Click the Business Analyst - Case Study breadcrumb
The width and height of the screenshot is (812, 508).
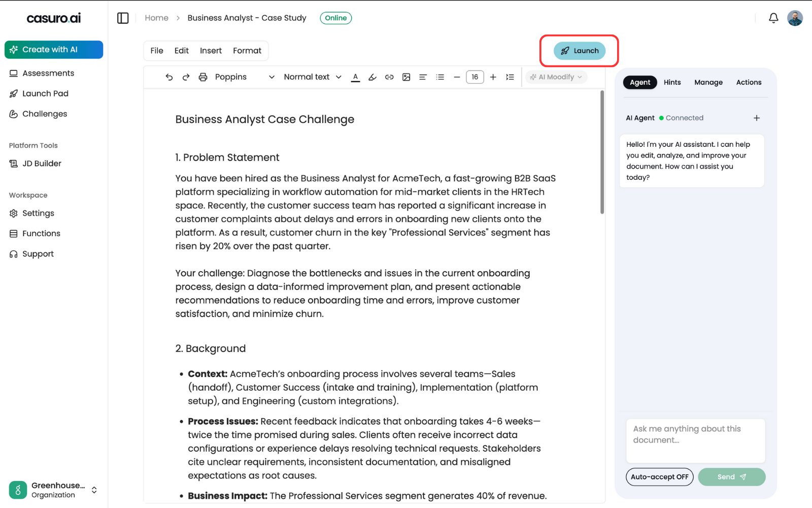coord(247,18)
